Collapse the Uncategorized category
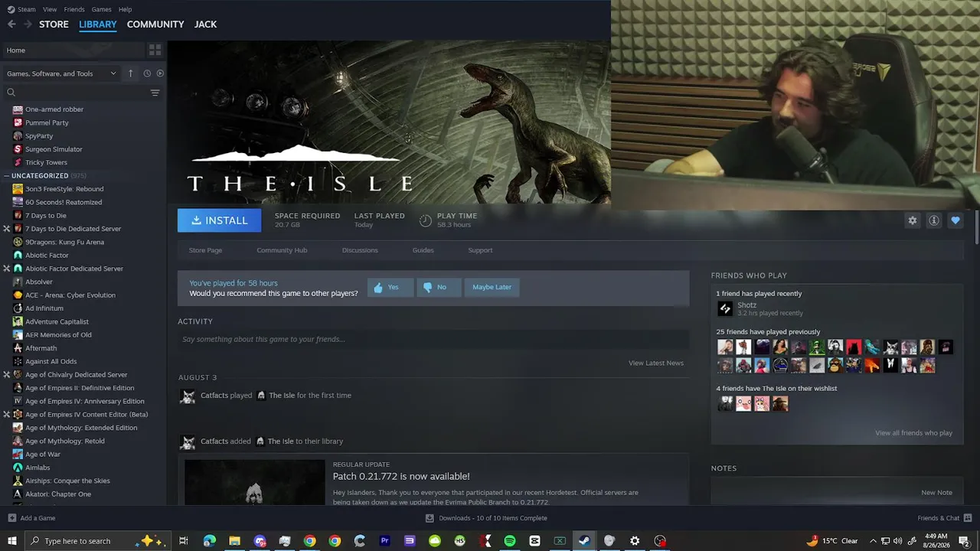 tap(6, 176)
